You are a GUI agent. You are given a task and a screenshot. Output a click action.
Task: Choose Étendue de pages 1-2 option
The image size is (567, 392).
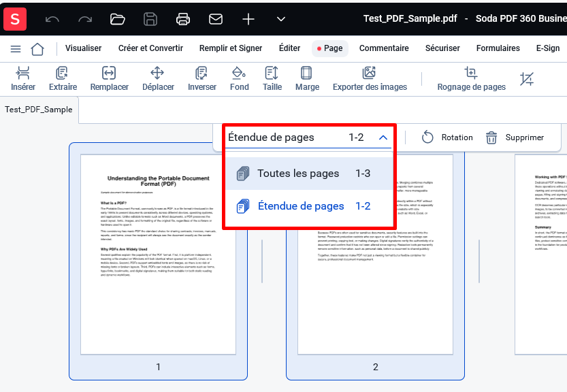point(309,206)
